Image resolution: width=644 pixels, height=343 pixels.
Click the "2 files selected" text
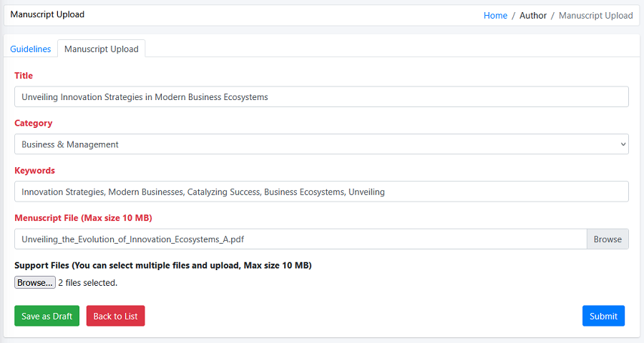coord(88,283)
